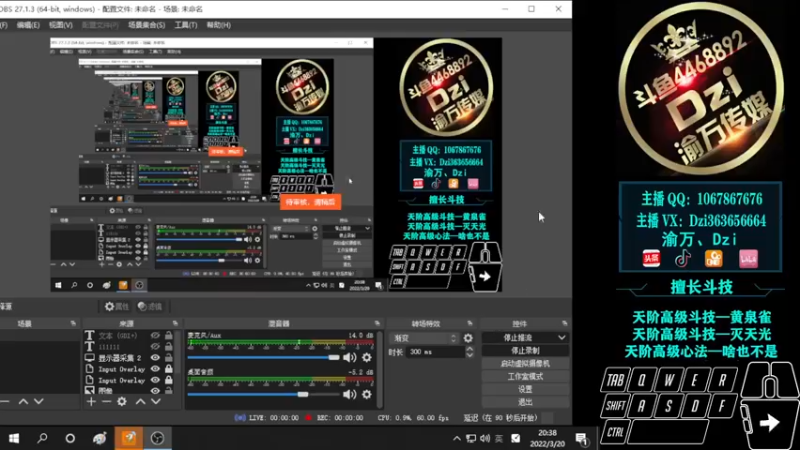Toggle lock on 文本 (GDI+) source

pos(168,335)
